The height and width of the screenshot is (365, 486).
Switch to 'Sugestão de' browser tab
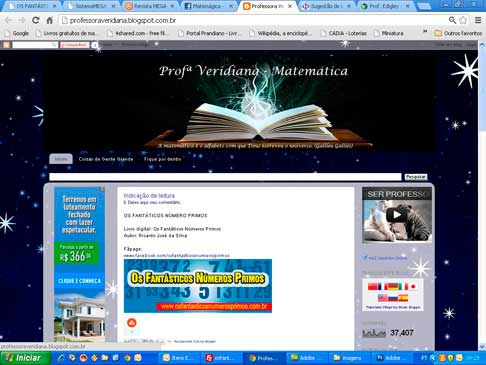[x=326, y=6]
